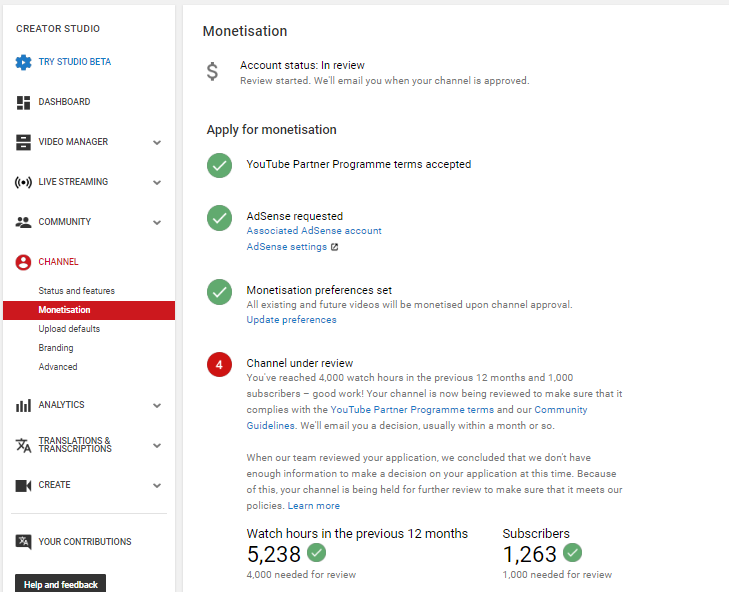Click the green check beside Partner Programme terms
729x592 pixels.
tap(219, 165)
